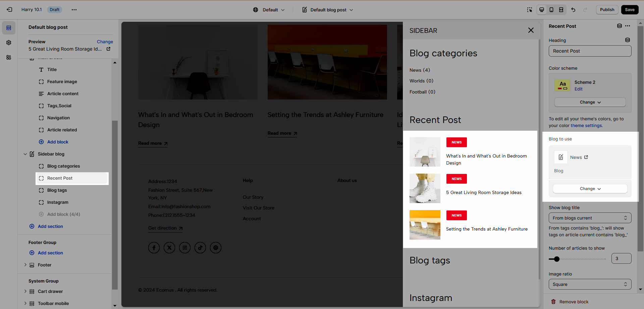Open the Sections panel icon

tap(9, 28)
